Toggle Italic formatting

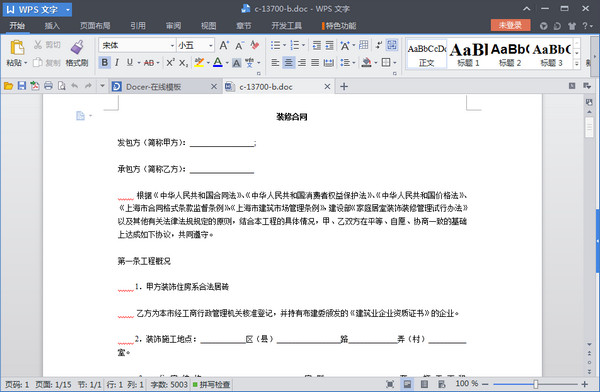tap(117, 62)
